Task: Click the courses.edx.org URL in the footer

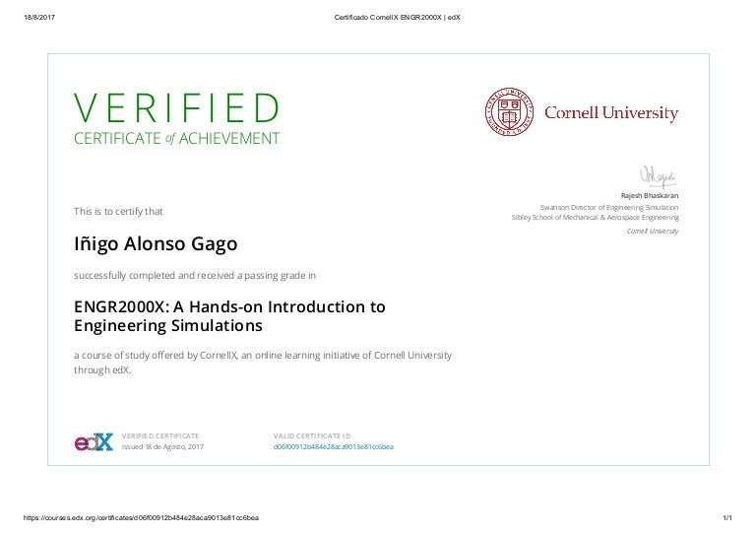Action: tap(142, 517)
